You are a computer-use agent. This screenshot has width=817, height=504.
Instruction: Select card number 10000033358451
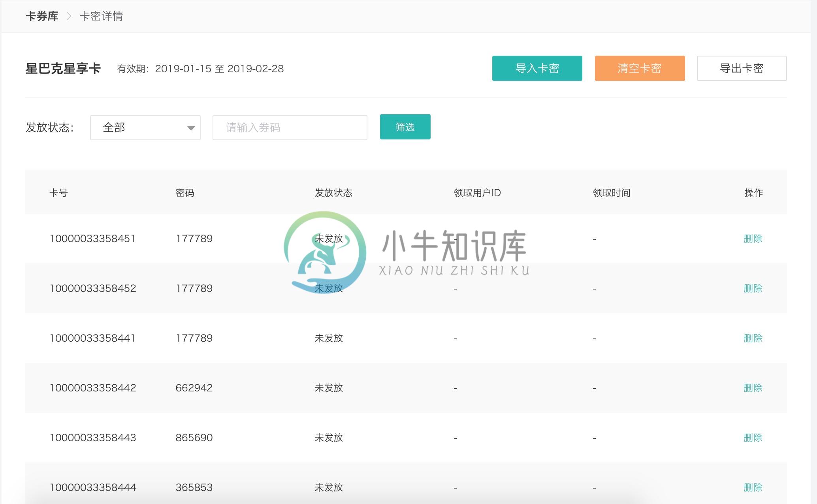click(x=92, y=239)
